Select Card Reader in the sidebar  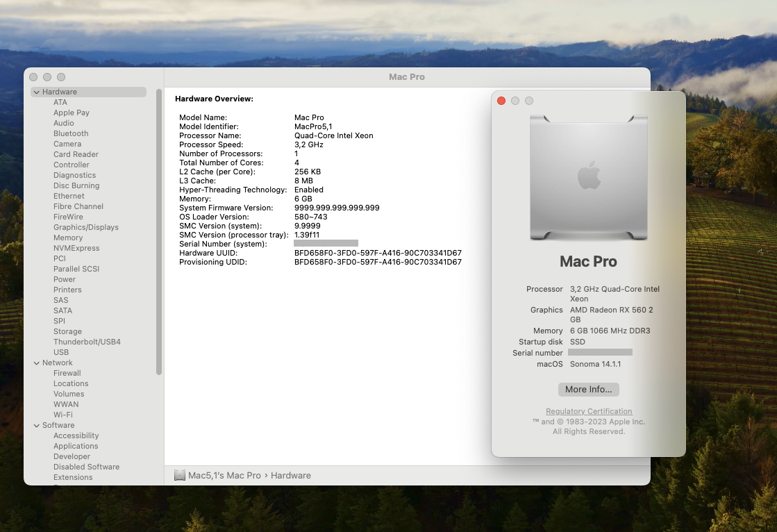coord(76,154)
